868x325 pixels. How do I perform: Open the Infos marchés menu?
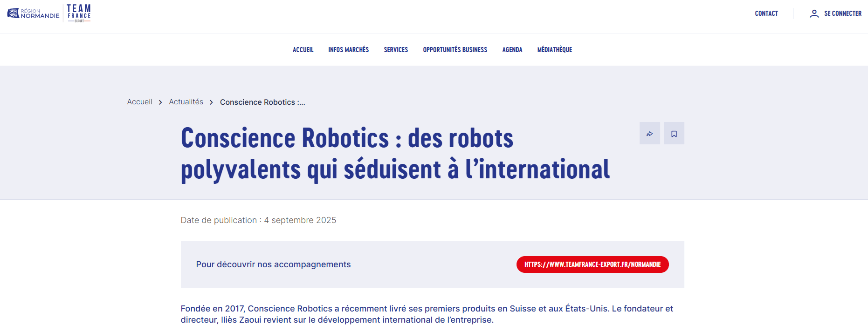point(348,50)
